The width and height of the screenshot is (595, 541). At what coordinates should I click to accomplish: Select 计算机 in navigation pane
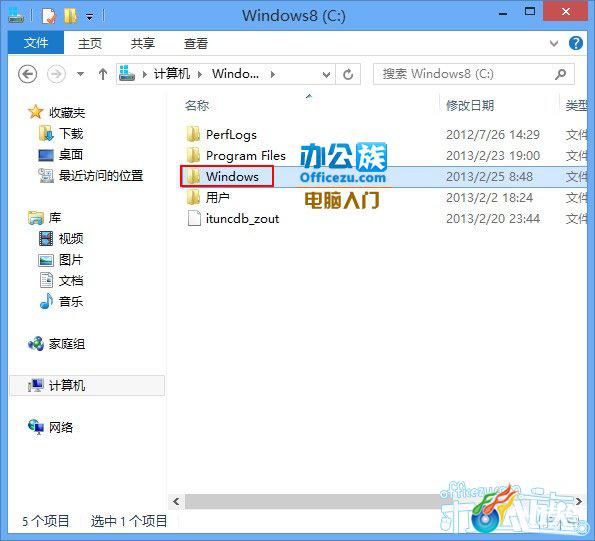click(87, 385)
